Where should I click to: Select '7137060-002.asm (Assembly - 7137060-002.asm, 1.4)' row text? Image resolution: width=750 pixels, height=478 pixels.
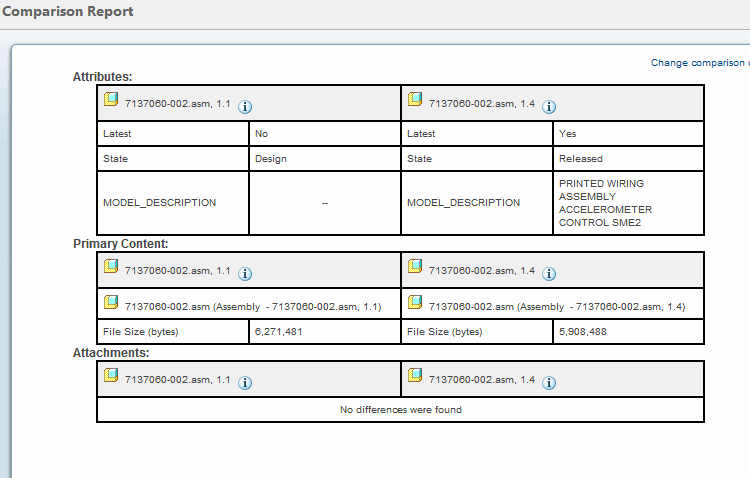click(x=557, y=307)
